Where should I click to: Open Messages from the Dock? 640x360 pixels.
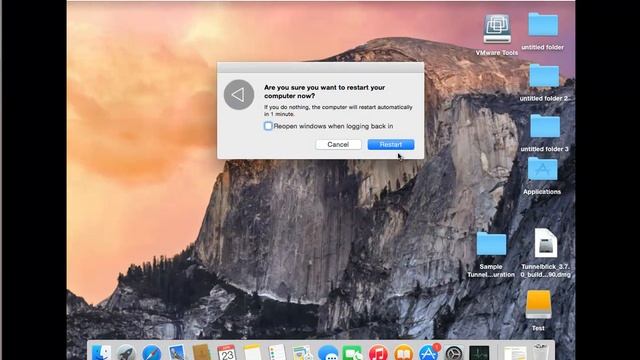point(328,353)
